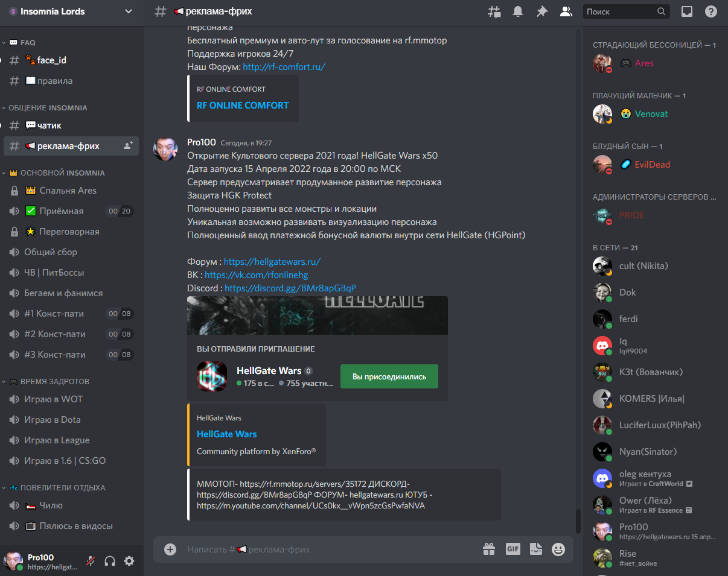Viewport: 728px width, 576px height.
Task: Click the lq member avatar
Action: tap(602, 346)
